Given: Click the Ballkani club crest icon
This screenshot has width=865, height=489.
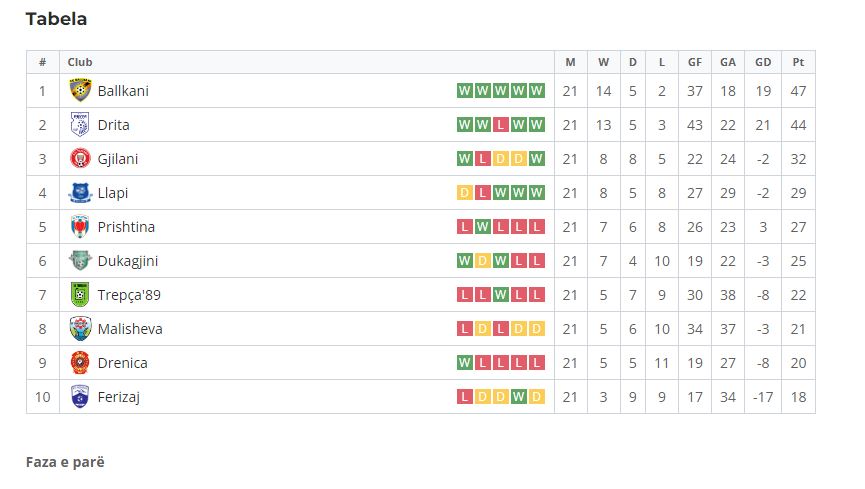Looking at the screenshot, I should pyautogui.click(x=80, y=91).
